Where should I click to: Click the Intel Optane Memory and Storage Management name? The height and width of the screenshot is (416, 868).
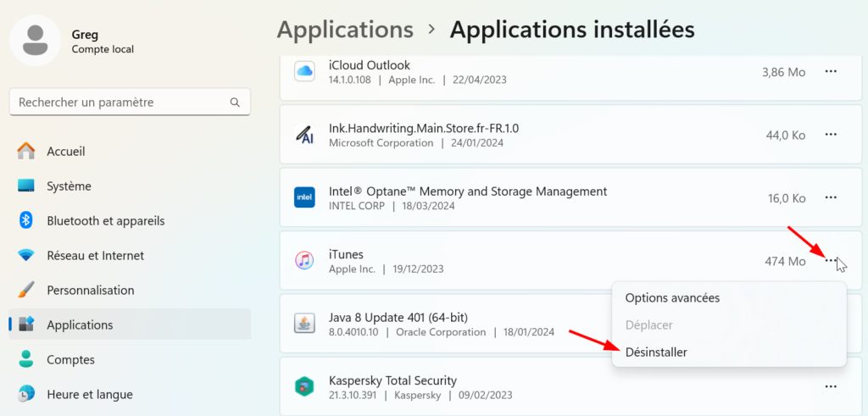coord(468,191)
